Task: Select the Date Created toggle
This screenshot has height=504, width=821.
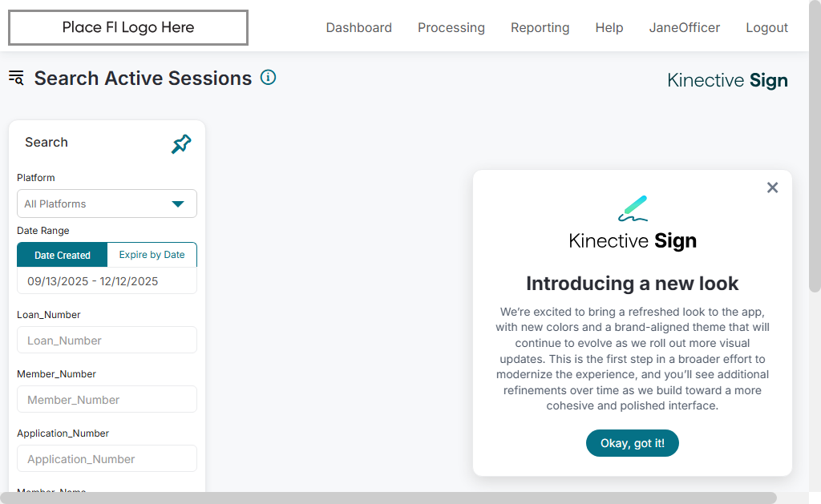Action: click(63, 255)
